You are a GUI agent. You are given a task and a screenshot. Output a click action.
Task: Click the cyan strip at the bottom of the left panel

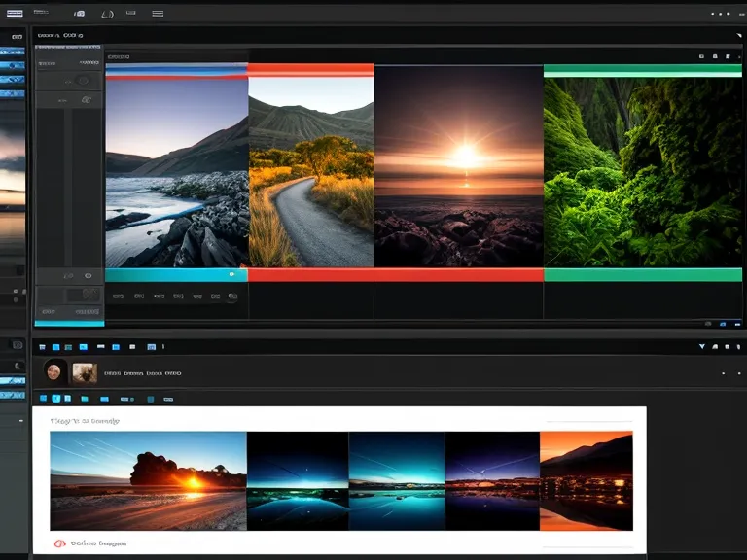point(70,324)
